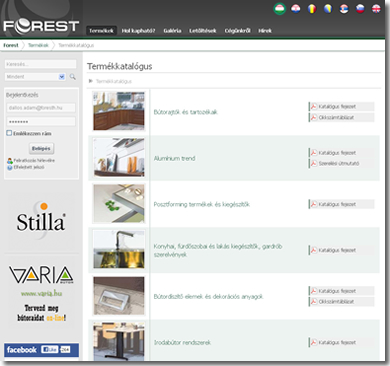Open the Konyhai faucet sink thumbnail
This screenshot has width=390, height=366.
click(x=119, y=249)
